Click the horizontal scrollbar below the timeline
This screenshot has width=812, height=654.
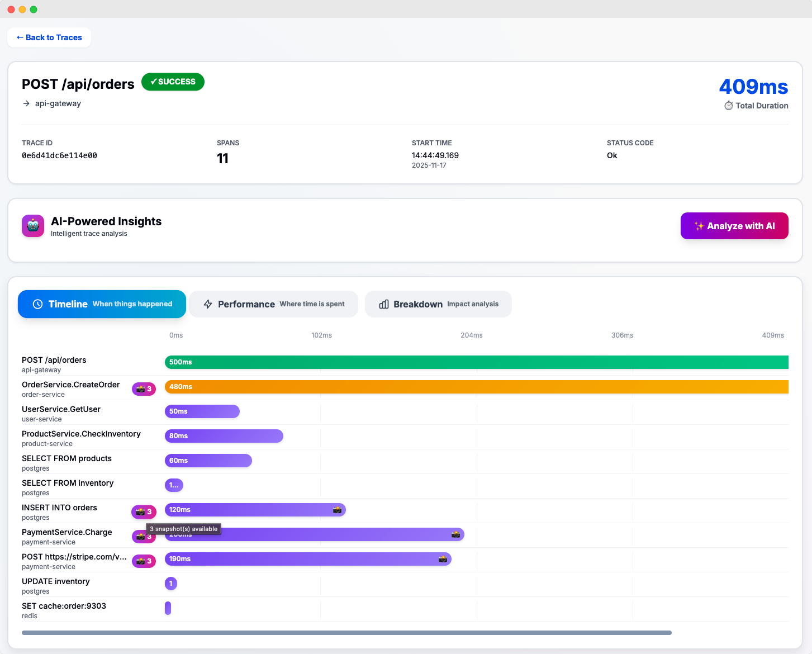346,632
